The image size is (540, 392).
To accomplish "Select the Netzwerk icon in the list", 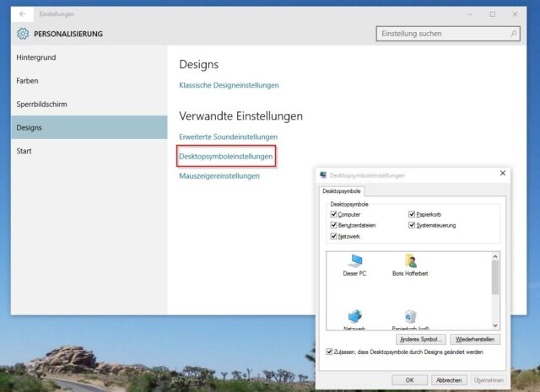I will [x=354, y=318].
